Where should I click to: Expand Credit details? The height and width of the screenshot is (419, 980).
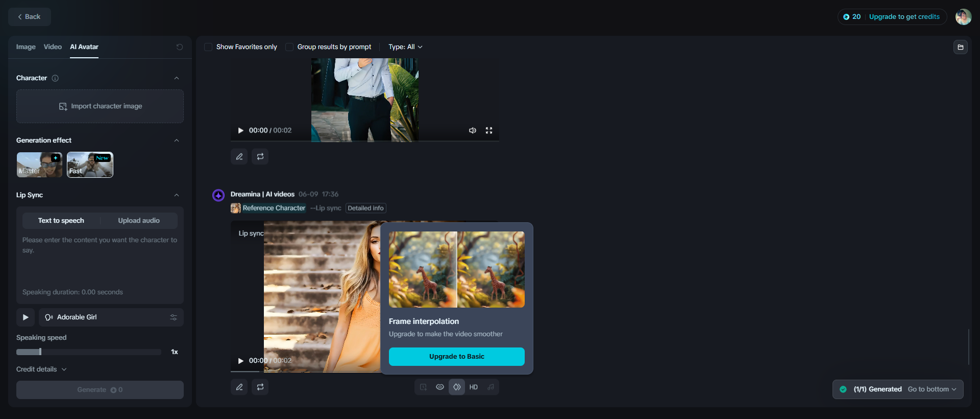pos(41,369)
